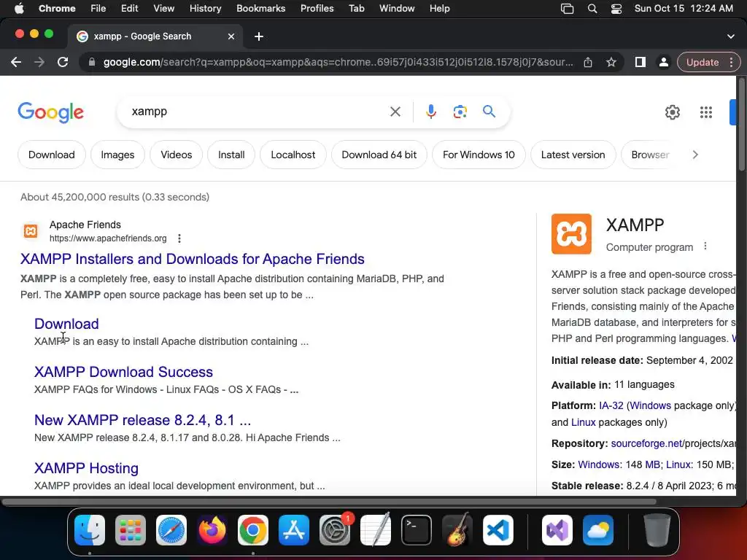Click the browser forward arrow
The width and height of the screenshot is (747, 560).
tap(39, 62)
